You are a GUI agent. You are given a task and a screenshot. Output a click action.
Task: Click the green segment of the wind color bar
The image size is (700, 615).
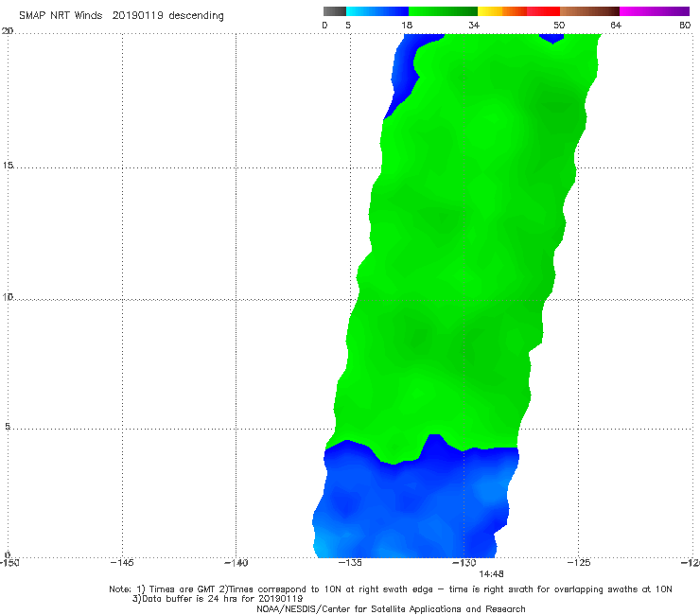(443, 11)
